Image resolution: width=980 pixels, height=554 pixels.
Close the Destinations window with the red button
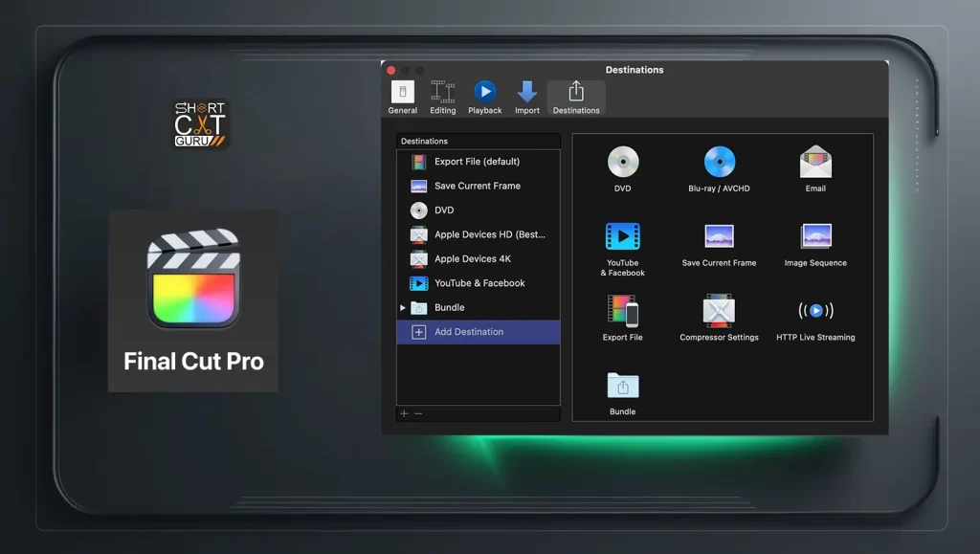(x=391, y=70)
